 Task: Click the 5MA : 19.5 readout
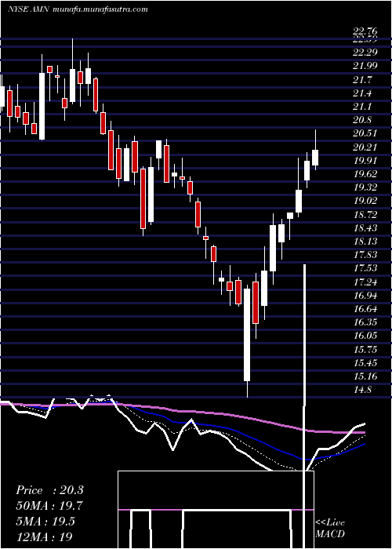45,522
